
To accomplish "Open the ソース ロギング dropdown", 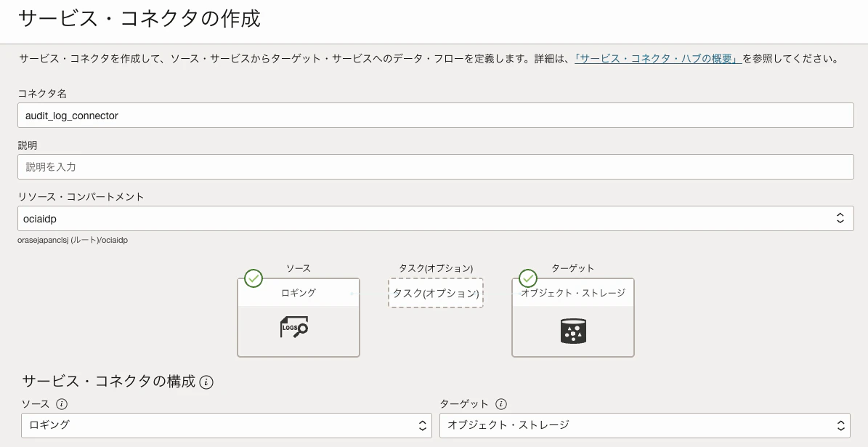I will [227, 425].
